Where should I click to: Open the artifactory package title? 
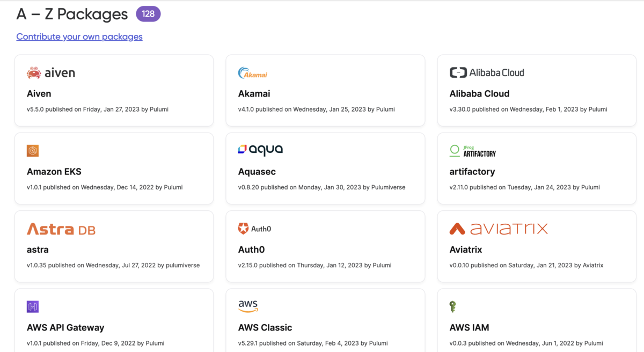[x=472, y=172]
